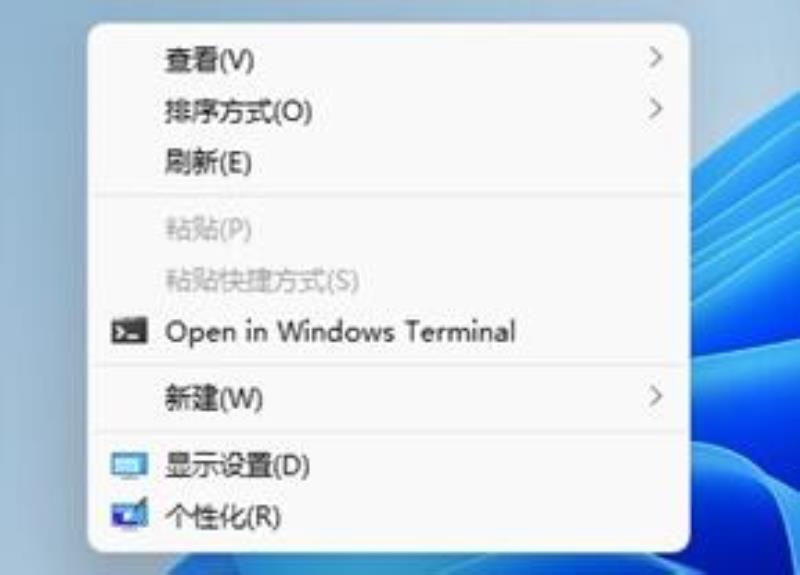800x575 pixels.
Task: Click desktop wallpaper below the context menu
Action: [388, 564]
